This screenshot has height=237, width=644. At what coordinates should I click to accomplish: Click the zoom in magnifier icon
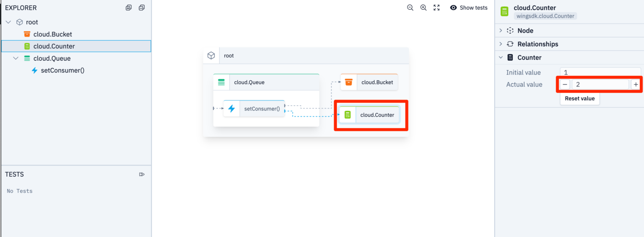point(423,8)
